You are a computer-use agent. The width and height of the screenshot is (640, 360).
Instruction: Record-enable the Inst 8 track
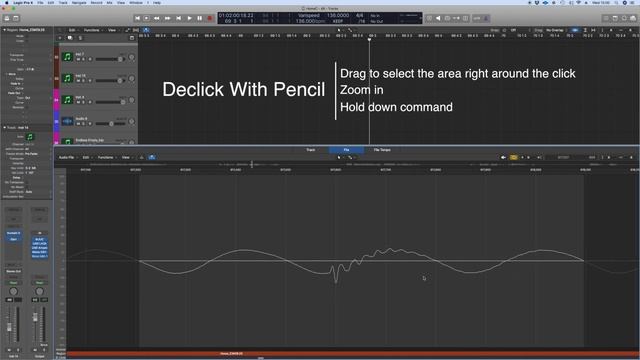point(90,102)
